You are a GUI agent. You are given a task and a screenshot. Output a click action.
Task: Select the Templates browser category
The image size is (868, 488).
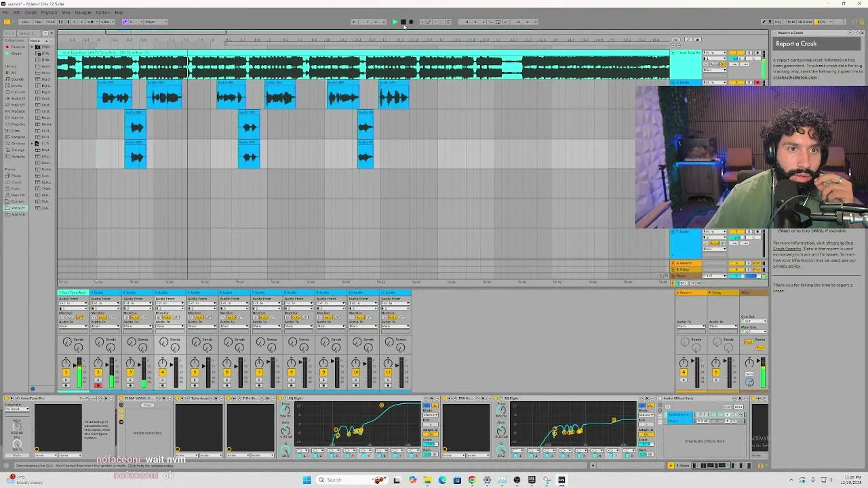[x=16, y=157]
